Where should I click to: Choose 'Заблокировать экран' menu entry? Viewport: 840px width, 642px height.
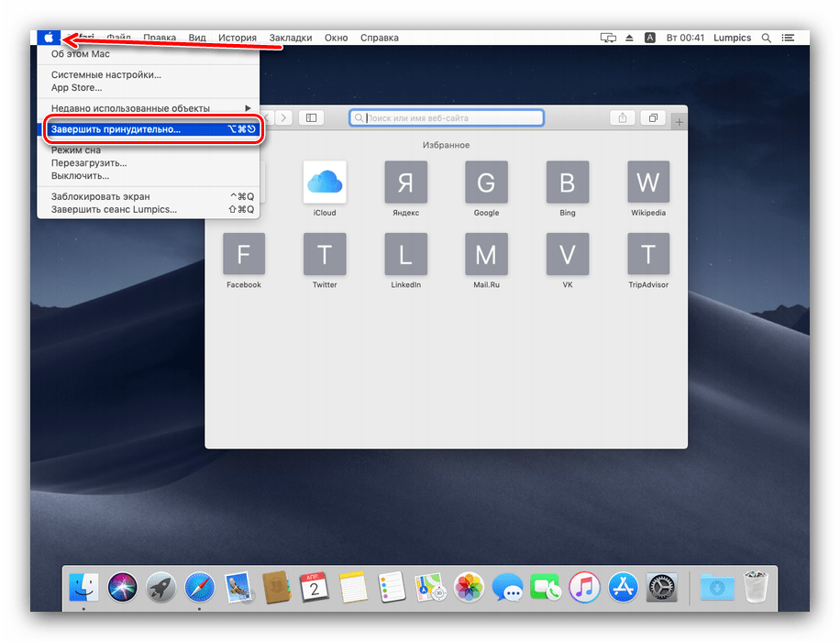click(x=149, y=196)
